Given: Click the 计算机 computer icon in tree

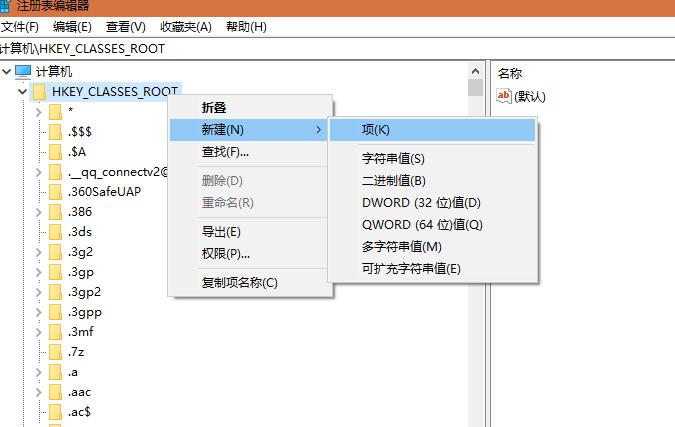Looking at the screenshot, I should point(23,72).
